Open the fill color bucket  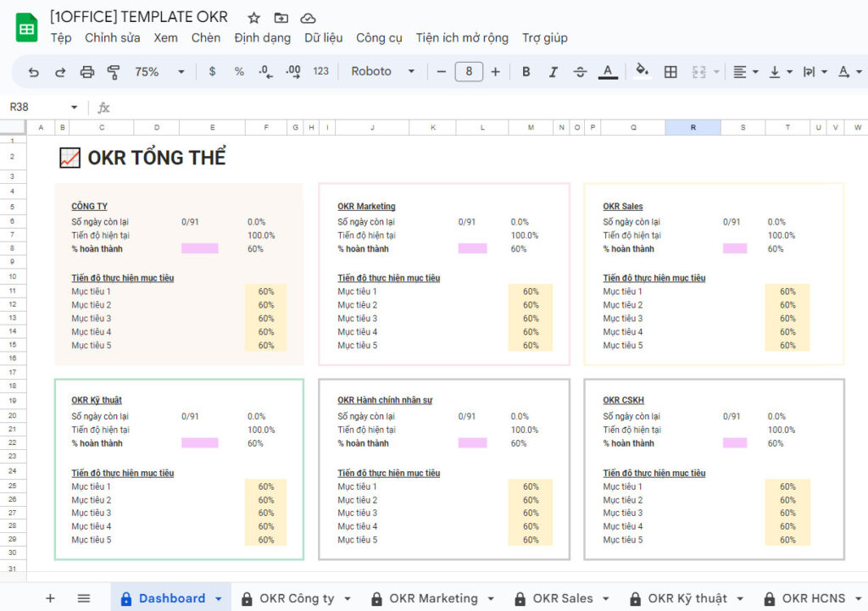643,71
